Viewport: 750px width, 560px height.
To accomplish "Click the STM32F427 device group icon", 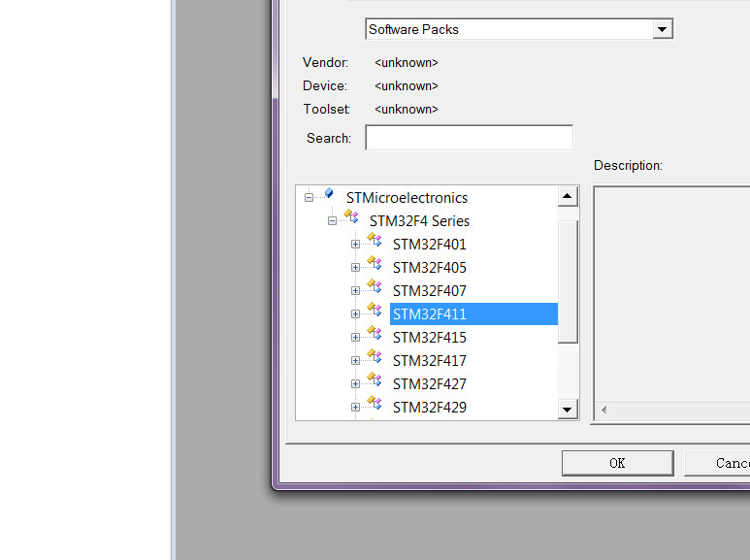I will click(x=375, y=379).
